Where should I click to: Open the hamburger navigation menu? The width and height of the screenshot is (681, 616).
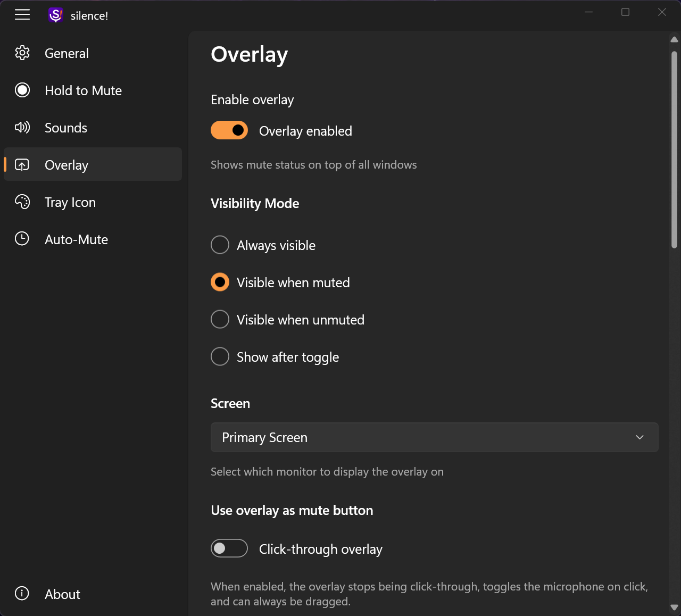pos(22,15)
